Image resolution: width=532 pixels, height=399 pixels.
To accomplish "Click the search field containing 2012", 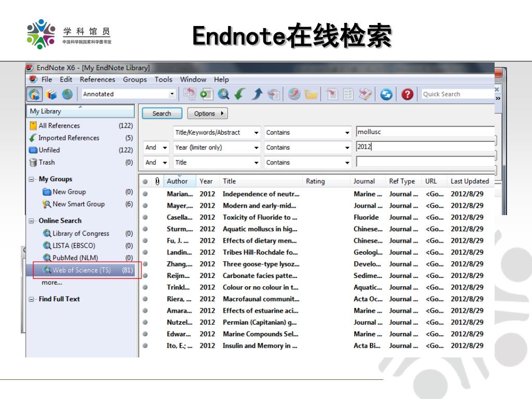I will 425,147.
